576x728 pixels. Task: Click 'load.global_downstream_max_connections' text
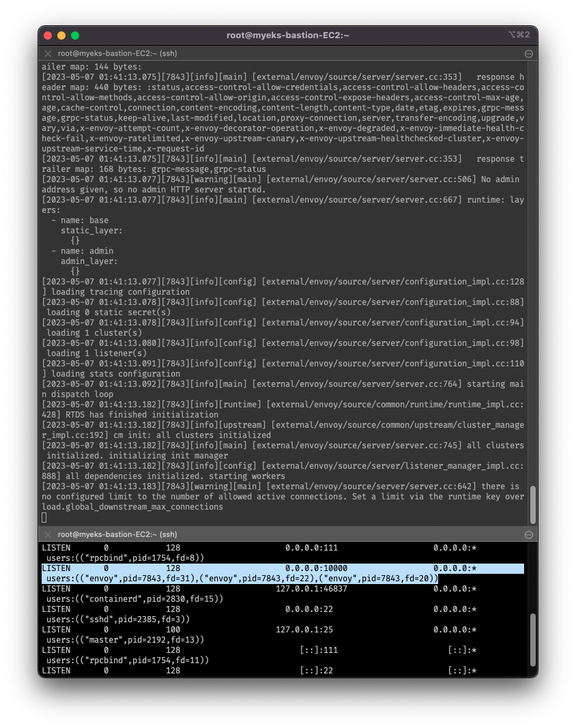(x=132, y=506)
